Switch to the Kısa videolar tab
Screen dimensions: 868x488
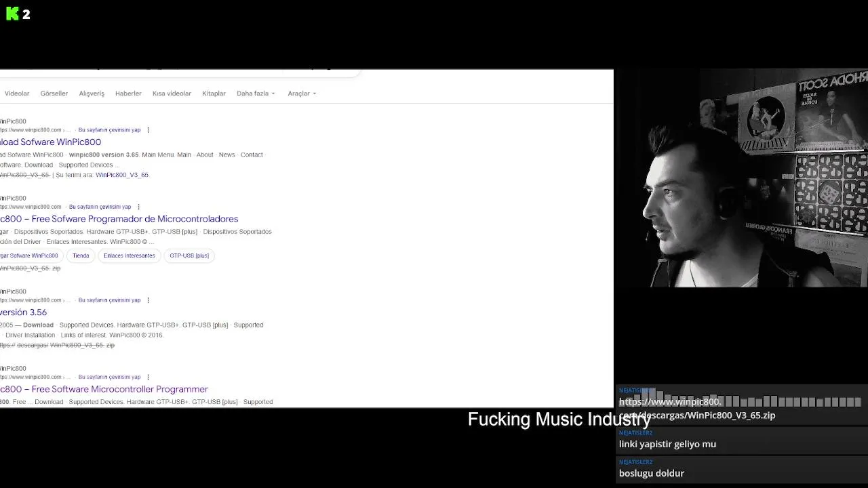point(172,94)
